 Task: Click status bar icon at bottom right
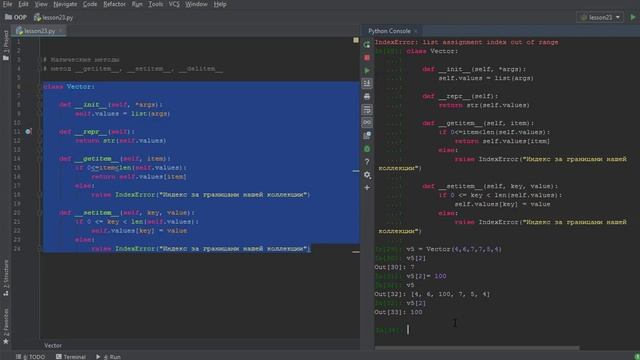(637, 357)
